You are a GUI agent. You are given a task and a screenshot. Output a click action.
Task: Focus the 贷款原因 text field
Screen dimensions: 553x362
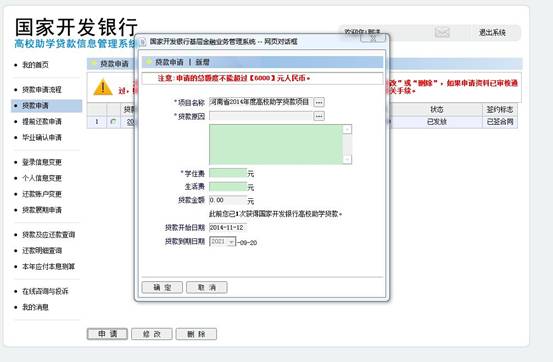click(261, 116)
